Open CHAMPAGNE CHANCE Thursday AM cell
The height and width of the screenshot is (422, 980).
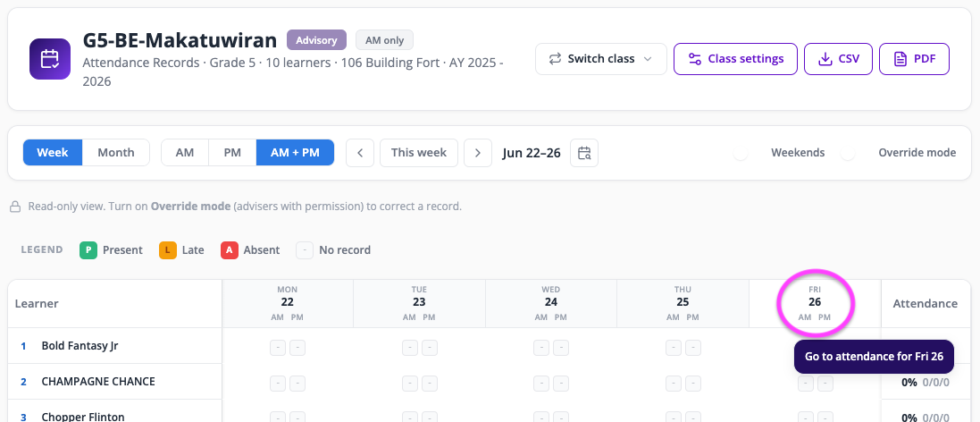click(x=674, y=384)
